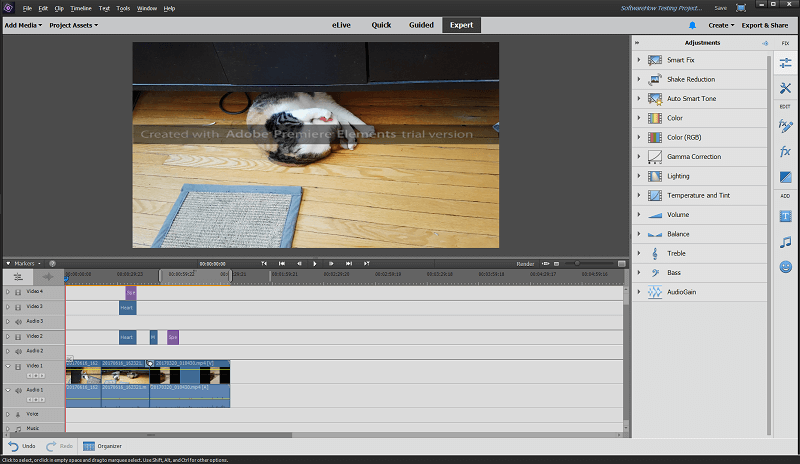Viewport: 800px width, 464px height.
Task: Open the Music note panel
Action: (785, 242)
